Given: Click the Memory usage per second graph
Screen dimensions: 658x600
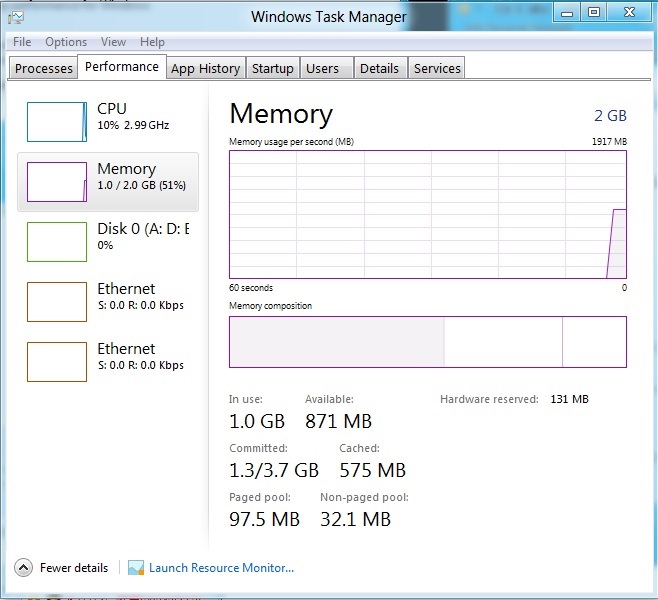Looking at the screenshot, I should point(428,214).
